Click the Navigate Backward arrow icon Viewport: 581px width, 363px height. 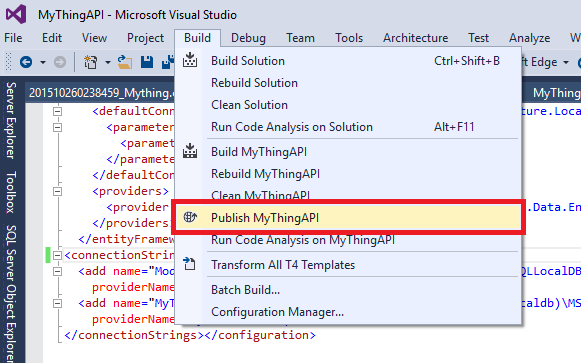26,62
